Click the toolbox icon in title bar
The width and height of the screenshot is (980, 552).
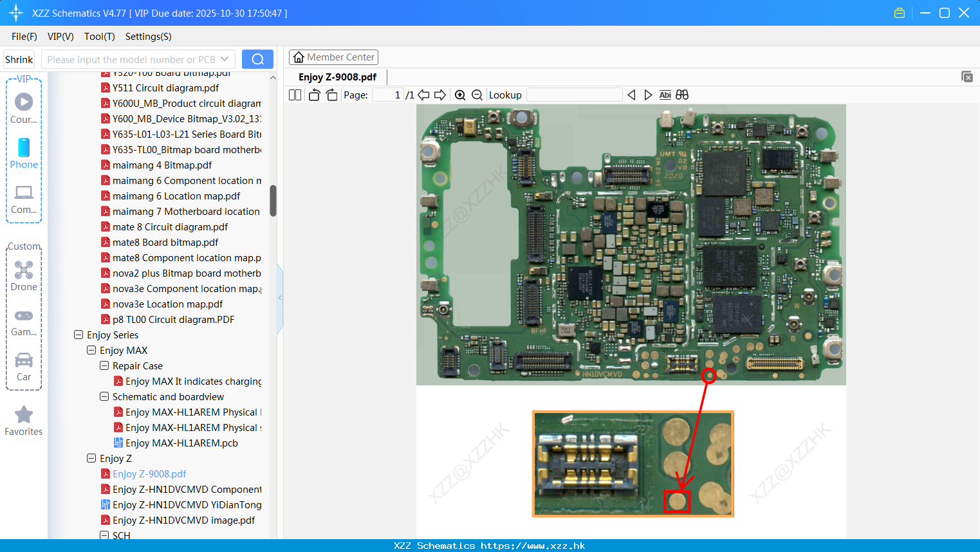point(900,13)
